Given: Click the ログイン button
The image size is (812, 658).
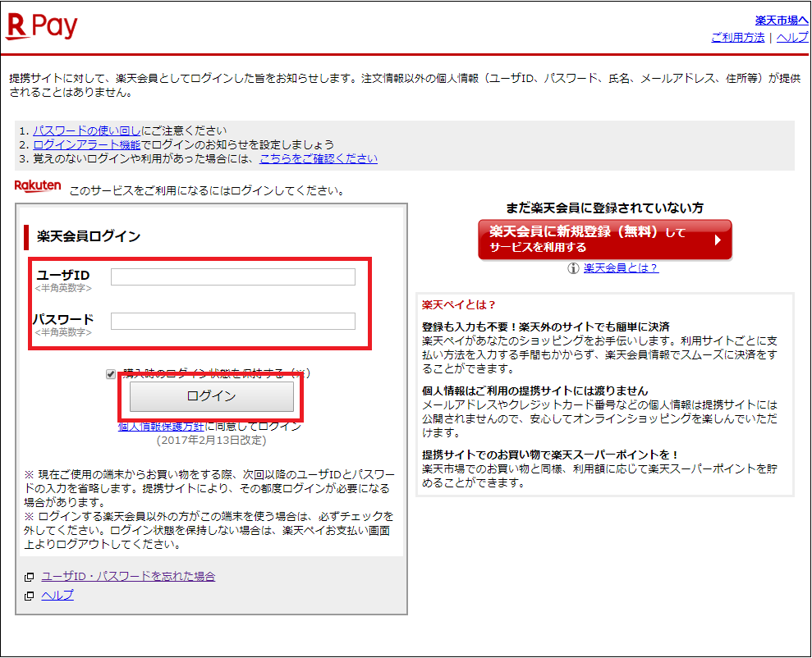Looking at the screenshot, I should [x=211, y=396].
